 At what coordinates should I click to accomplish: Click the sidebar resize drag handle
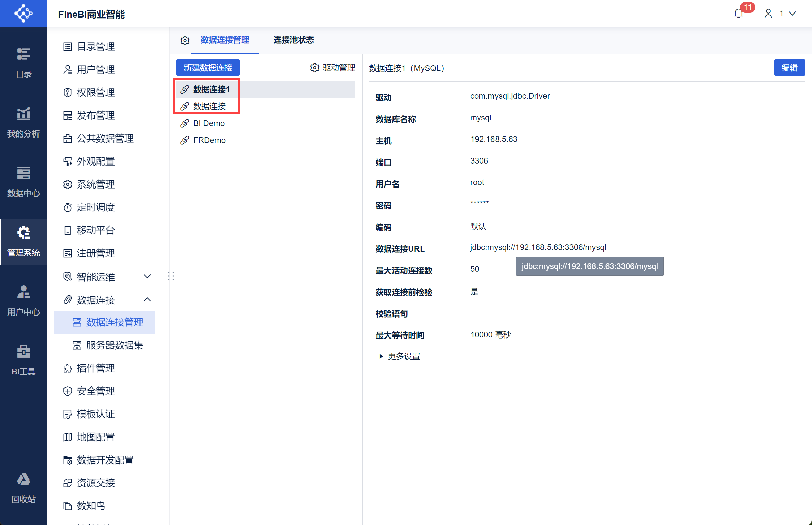(x=171, y=276)
